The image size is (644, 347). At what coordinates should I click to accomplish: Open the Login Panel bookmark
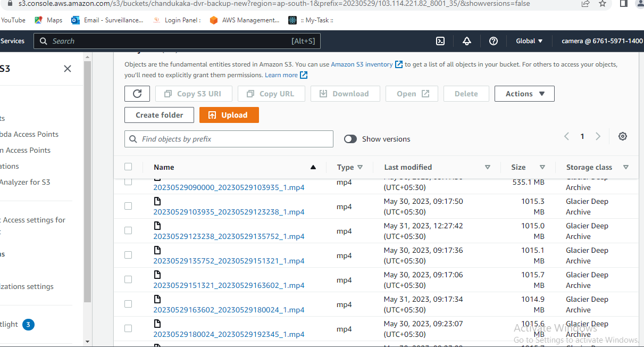(177, 20)
